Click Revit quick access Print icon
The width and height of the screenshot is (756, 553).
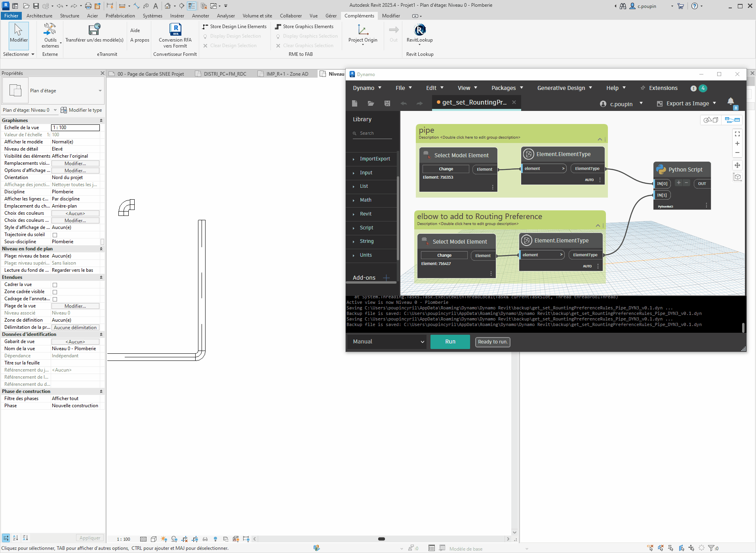point(88,6)
